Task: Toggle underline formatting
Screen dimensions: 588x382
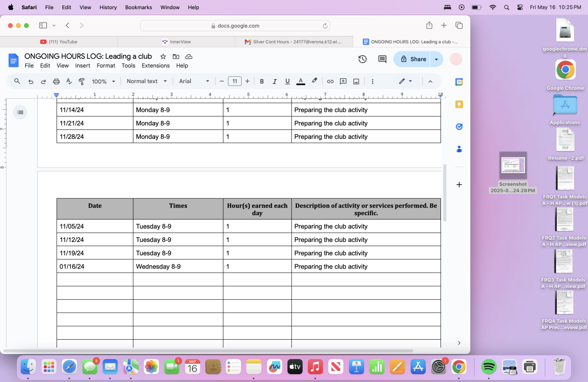Action: pos(288,81)
